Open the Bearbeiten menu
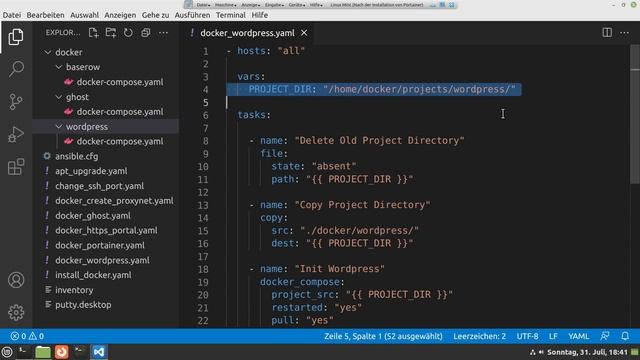 point(45,15)
